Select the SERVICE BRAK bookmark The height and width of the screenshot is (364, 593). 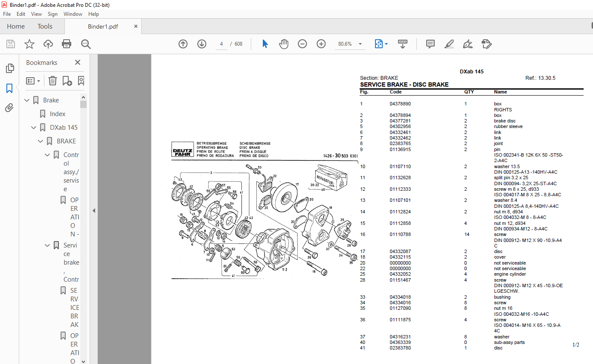pos(75,308)
